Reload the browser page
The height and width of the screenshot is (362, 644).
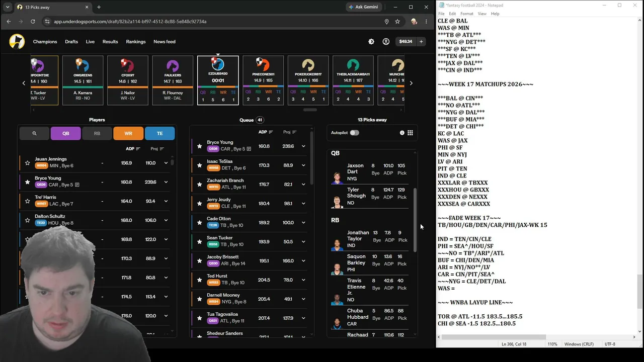33,22
